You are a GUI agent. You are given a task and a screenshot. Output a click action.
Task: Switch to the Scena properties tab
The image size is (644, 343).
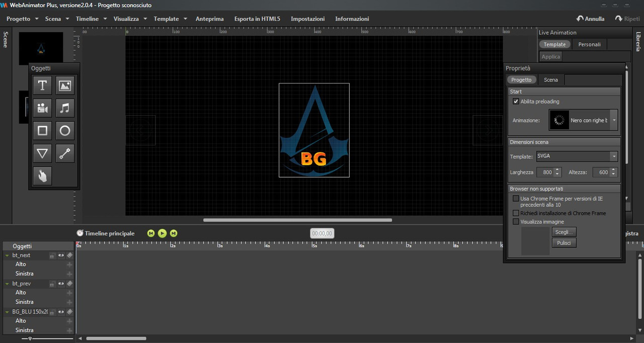[x=551, y=79]
